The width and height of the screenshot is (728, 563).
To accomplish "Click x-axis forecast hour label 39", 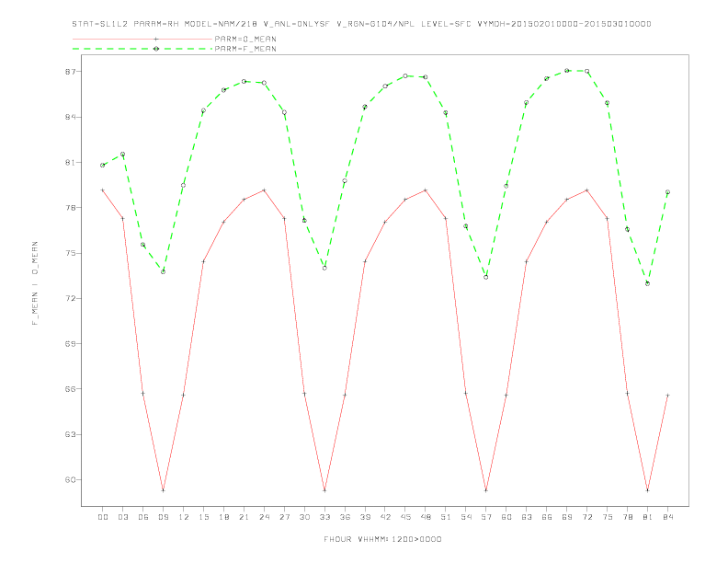I will 365,517.
